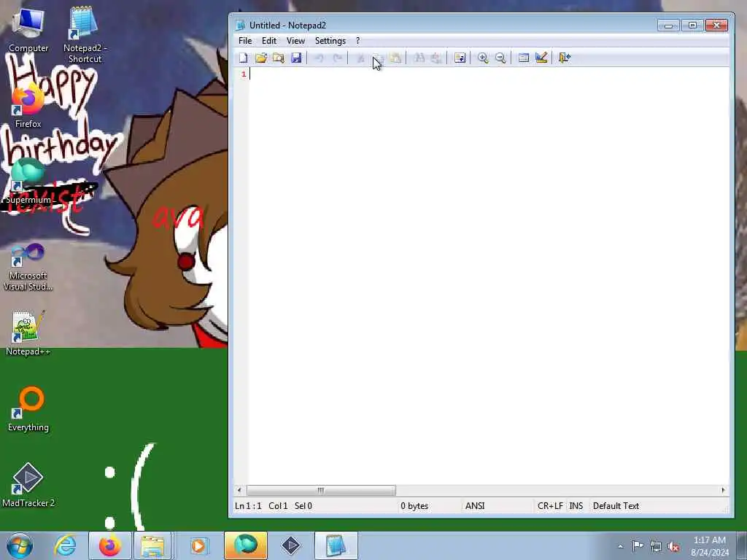Click the Action Center flag tray icon
The image size is (747, 560).
pos(638,546)
